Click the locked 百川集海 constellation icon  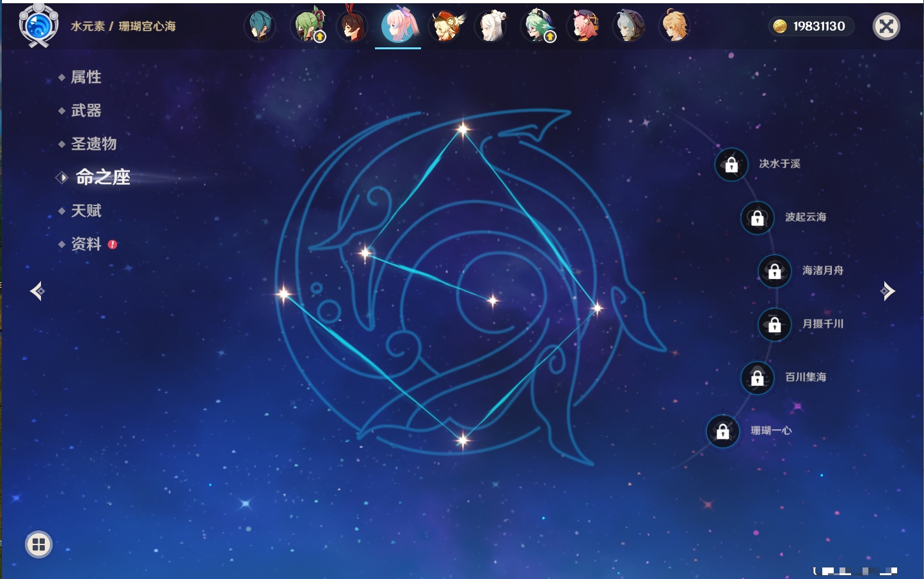757,377
